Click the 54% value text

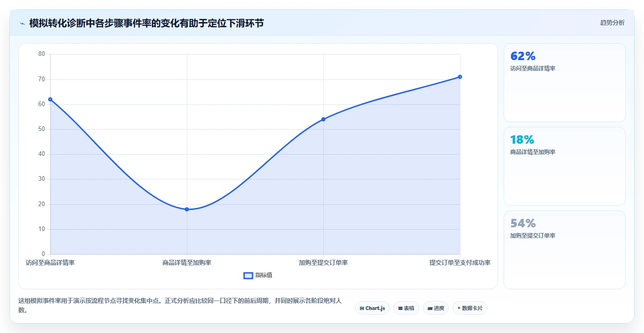523,223
